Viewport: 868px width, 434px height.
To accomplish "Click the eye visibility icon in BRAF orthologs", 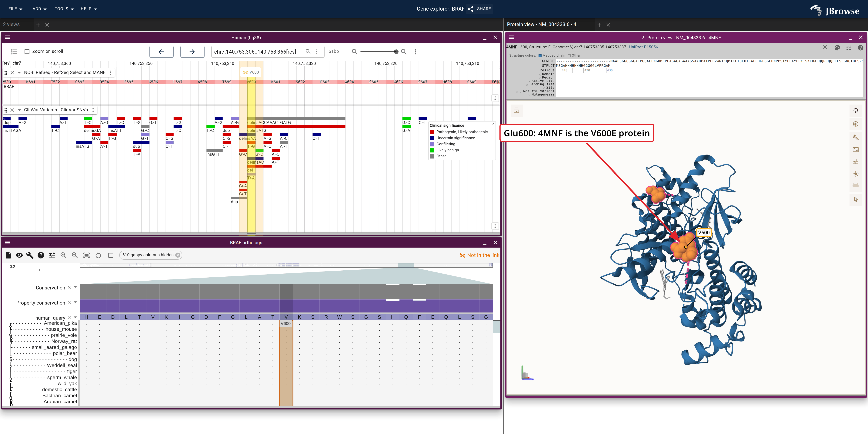I will pyautogui.click(x=19, y=255).
